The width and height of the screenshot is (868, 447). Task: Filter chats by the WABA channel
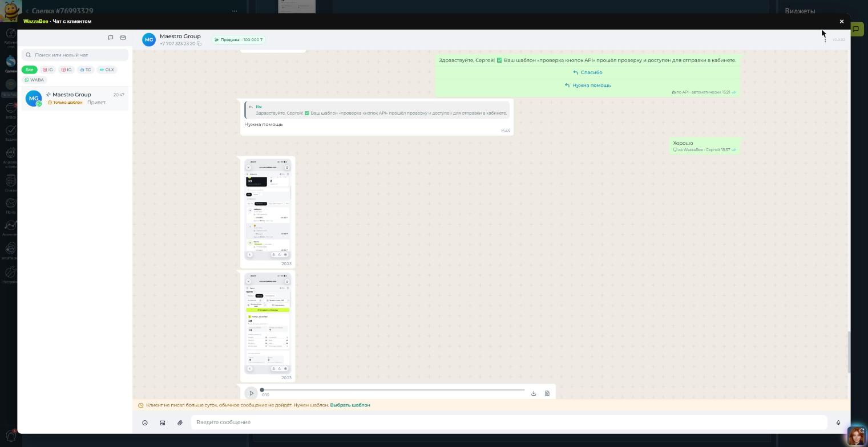pyautogui.click(x=34, y=80)
